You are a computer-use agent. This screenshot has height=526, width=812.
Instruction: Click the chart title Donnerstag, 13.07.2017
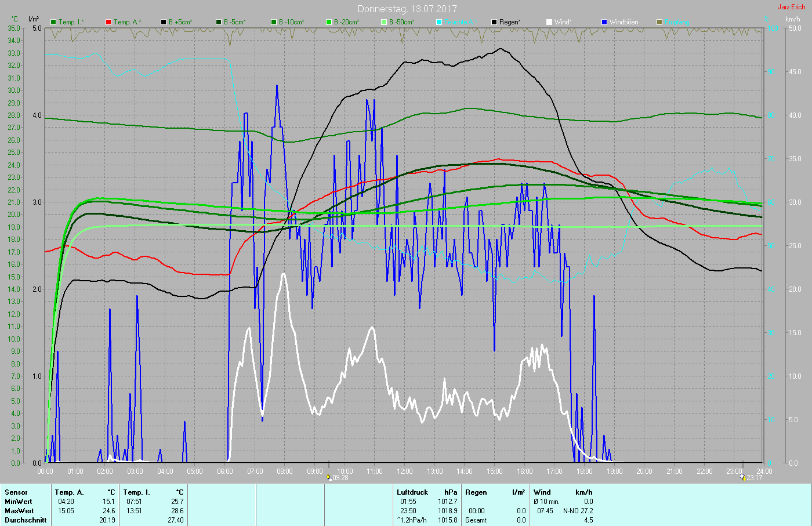(x=407, y=9)
